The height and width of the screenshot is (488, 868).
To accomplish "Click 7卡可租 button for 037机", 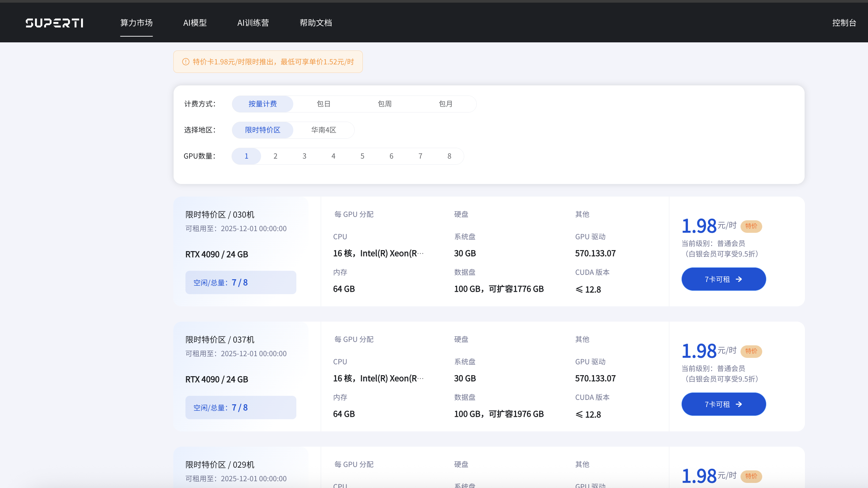I will tap(724, 404).
